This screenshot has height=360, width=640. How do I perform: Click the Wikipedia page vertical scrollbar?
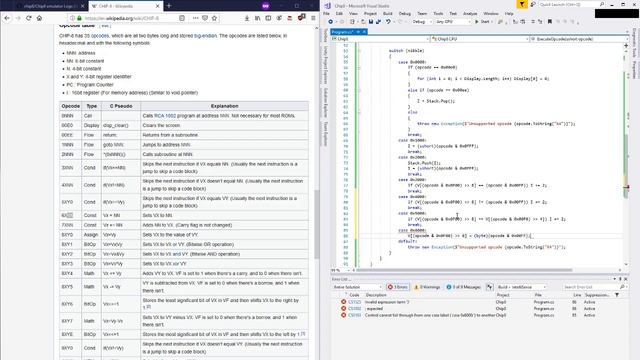pyautogui.click(x=316, y=224)
